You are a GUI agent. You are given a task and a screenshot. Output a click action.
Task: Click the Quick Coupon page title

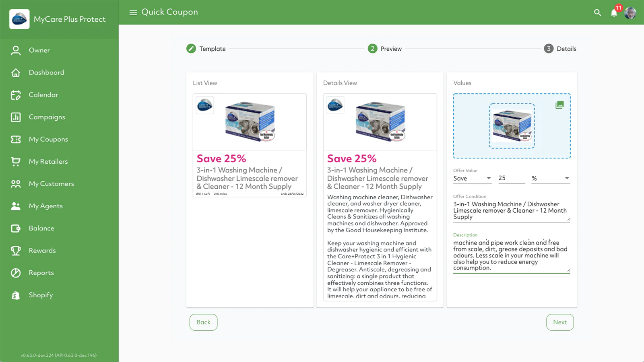pos(169,12)
